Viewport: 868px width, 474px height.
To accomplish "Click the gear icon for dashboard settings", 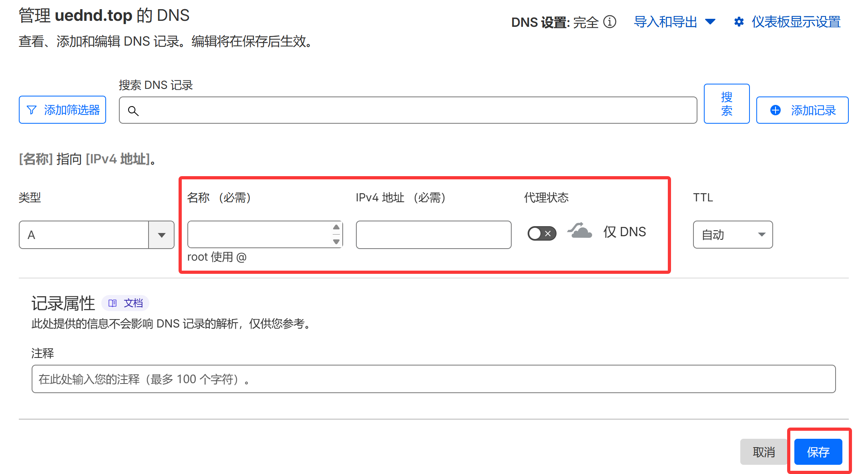I will (739, 22).
